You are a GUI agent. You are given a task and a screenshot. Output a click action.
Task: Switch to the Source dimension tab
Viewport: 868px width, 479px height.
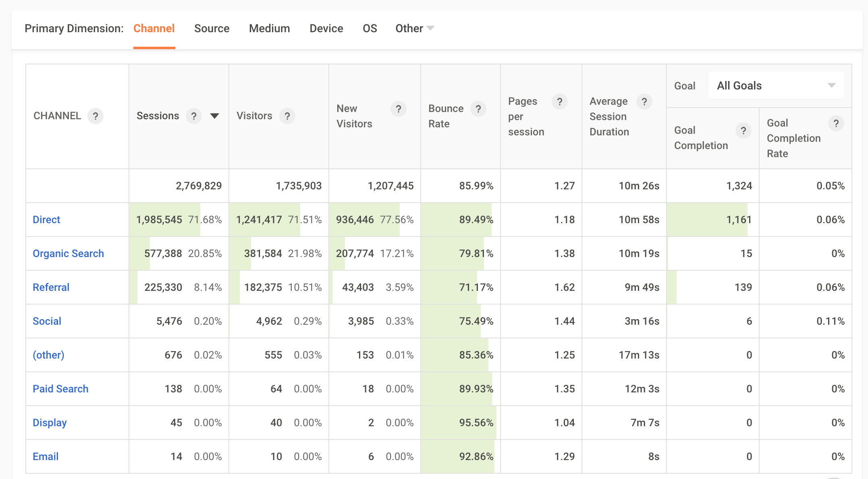212,28
